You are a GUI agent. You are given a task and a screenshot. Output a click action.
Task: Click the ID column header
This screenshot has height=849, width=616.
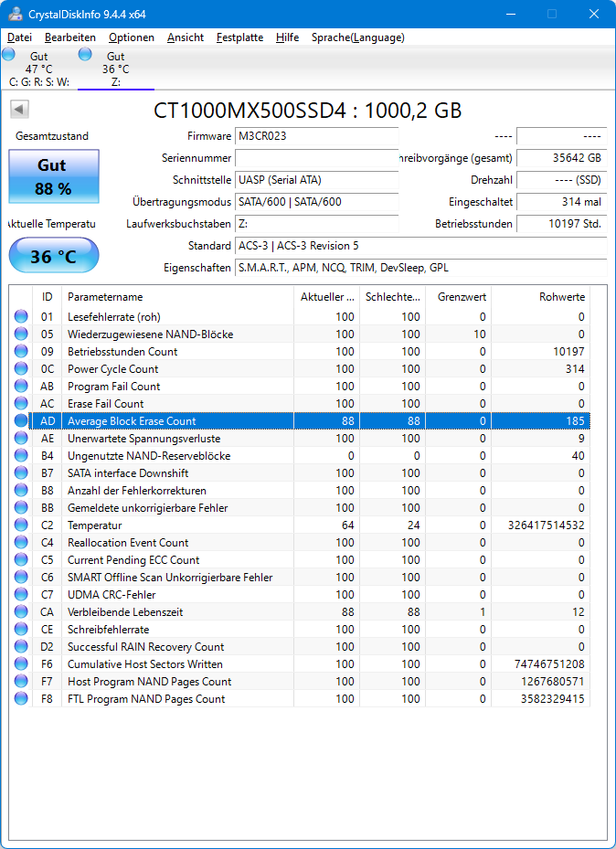[48, 297]
